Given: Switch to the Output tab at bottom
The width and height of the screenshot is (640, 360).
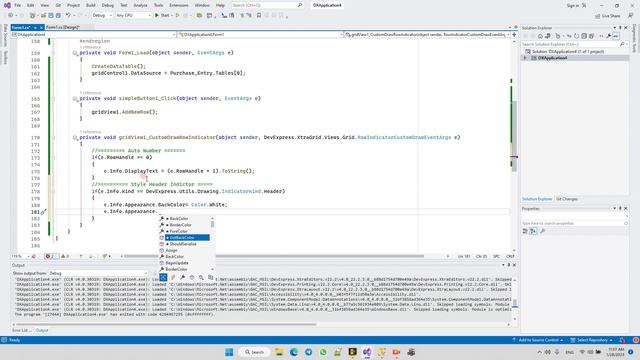Looking at the screenshot, I should pyautogui.click(x=42, y=330).
